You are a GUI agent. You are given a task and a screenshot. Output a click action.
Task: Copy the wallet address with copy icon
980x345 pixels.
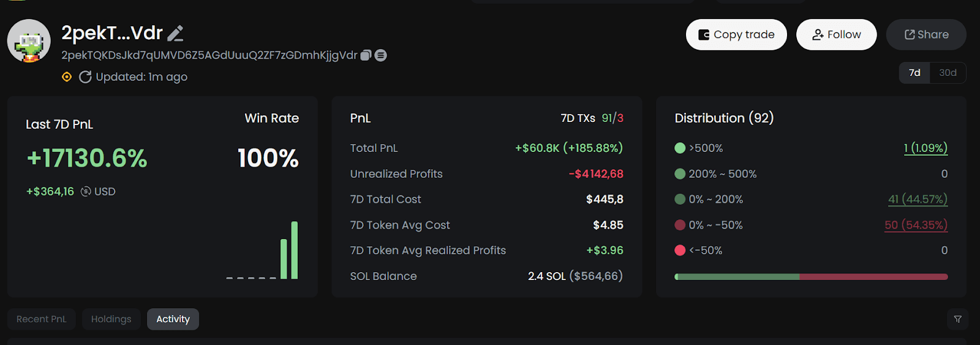click(366, 55)
